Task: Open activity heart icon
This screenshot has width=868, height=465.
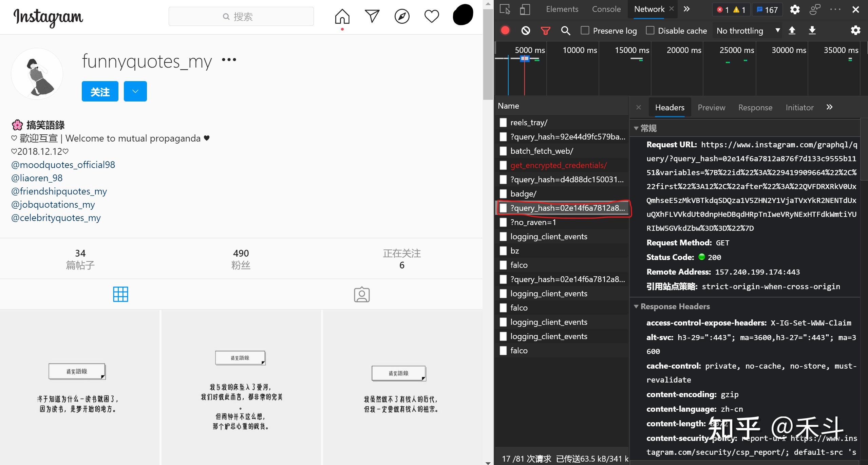Action: (x=432, y=16)
